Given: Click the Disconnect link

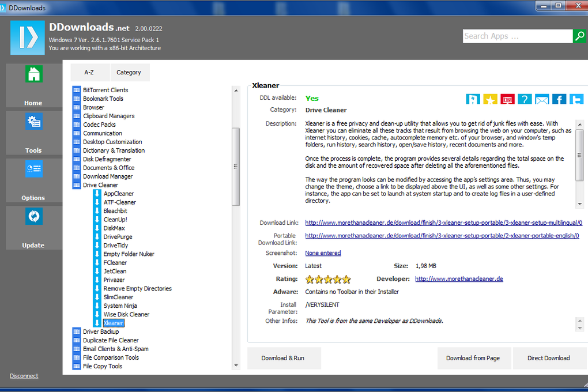Looking at the screenshot, I should click(x=24, y=376).
